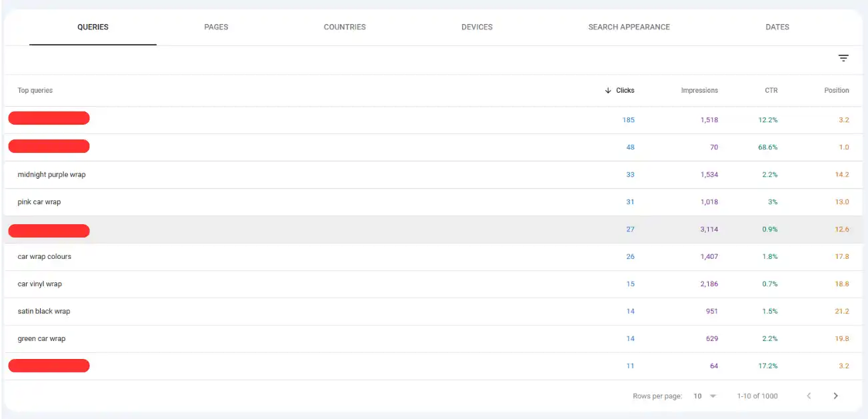This screenshot has height=419, width=868.
Task: Click the 15 clicks value
Action: tap(631, 284)
